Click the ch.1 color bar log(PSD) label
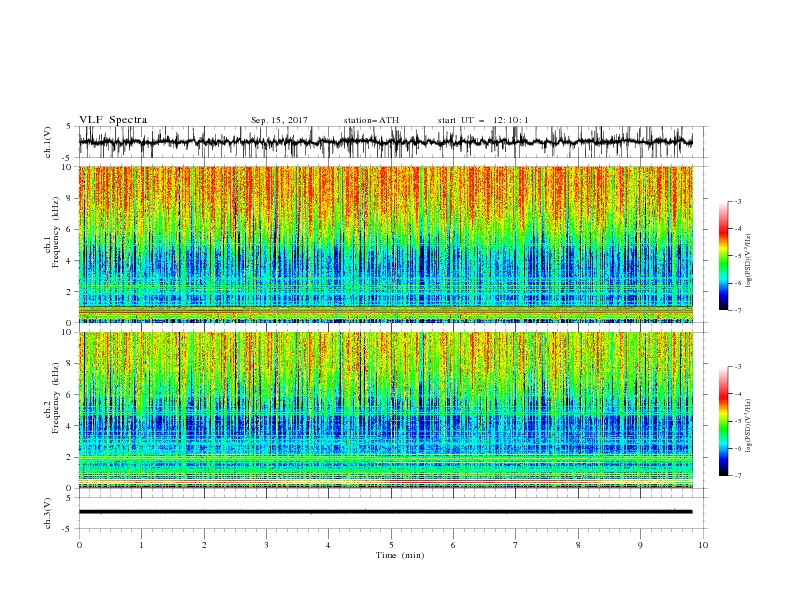 pyautogui.click(x=749, y=261)
